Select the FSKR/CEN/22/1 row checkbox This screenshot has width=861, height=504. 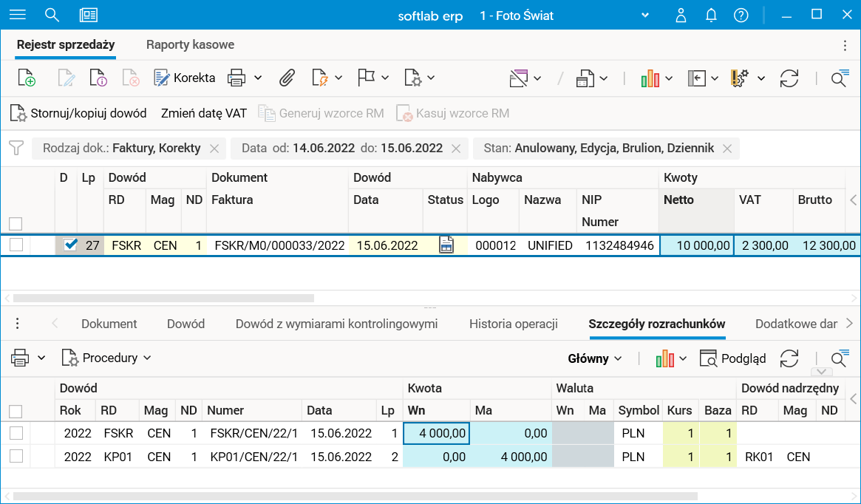click(16, 433)
